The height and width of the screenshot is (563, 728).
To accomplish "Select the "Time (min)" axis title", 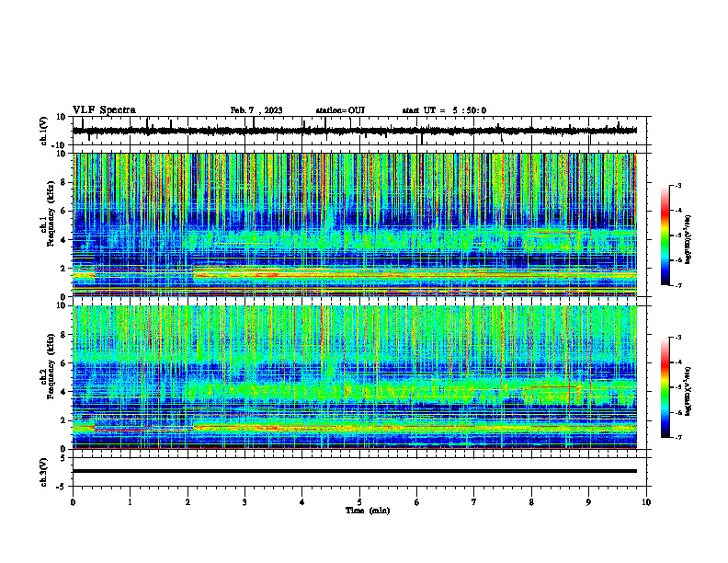I will tap(368, 511).
